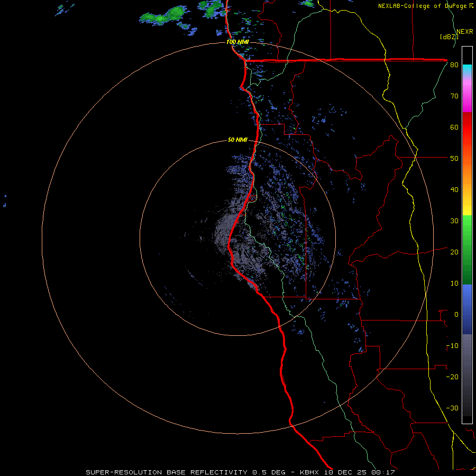Image resolution: width=476 pixels, height=476 pixels.
Task: Click the 40 value on the dBZ scale
Action: click(454, 190)
